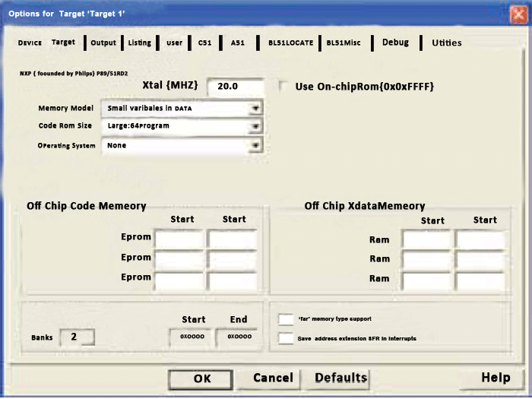Select the C51 tab

[204, 43]
